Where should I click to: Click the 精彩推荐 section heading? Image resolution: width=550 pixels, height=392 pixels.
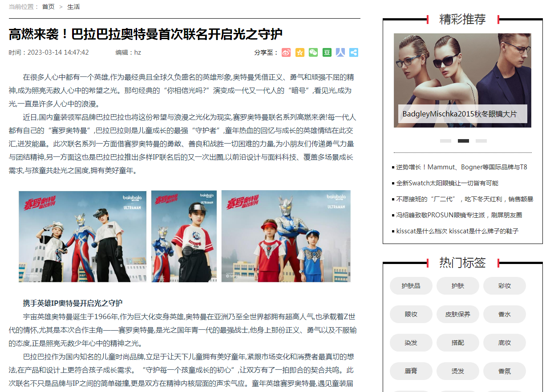click(462, 19)
